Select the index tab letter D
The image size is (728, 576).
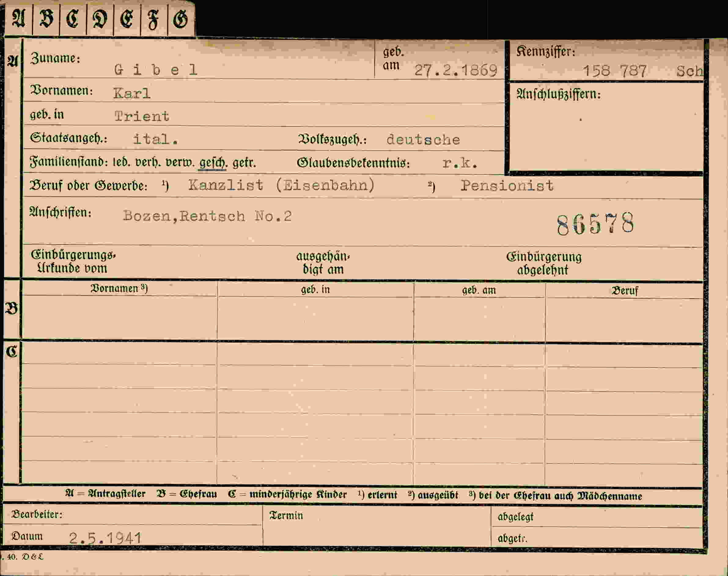[100, 19]
